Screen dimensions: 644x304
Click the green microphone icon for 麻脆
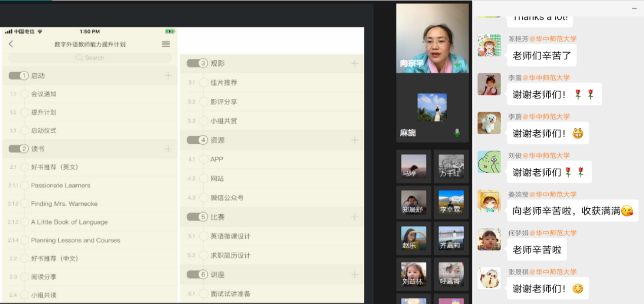coord(457,133)
